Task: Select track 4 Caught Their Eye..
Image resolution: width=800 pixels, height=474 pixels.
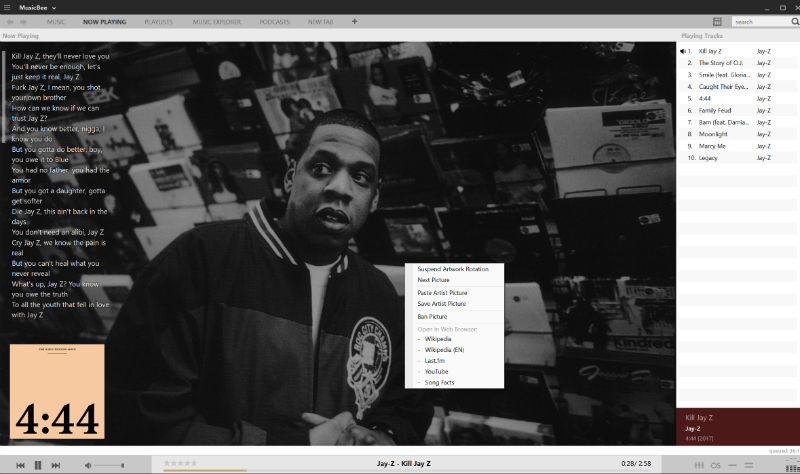Action: pyautogui.click(x=737, y=87)
